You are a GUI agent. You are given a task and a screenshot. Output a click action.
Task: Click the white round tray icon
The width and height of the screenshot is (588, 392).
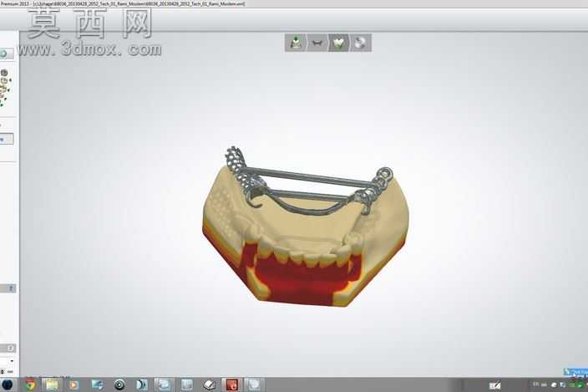(x=554, y=384)
